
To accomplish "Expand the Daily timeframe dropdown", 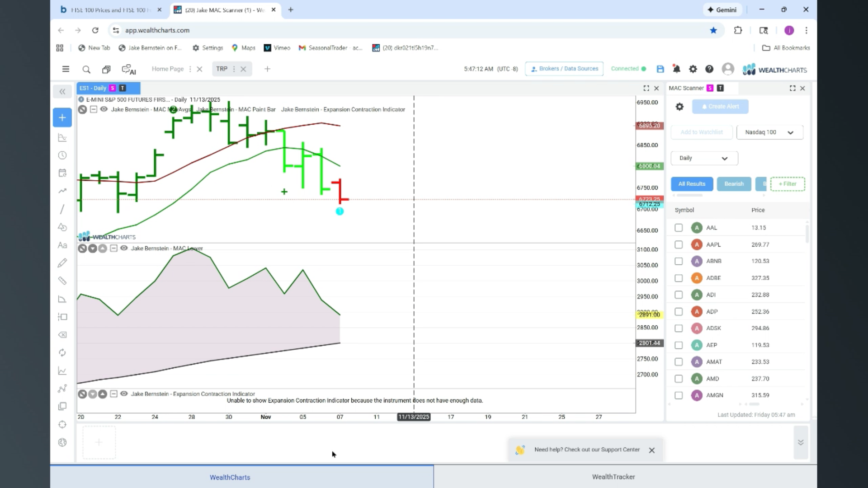I will click(x=704, y=158).
